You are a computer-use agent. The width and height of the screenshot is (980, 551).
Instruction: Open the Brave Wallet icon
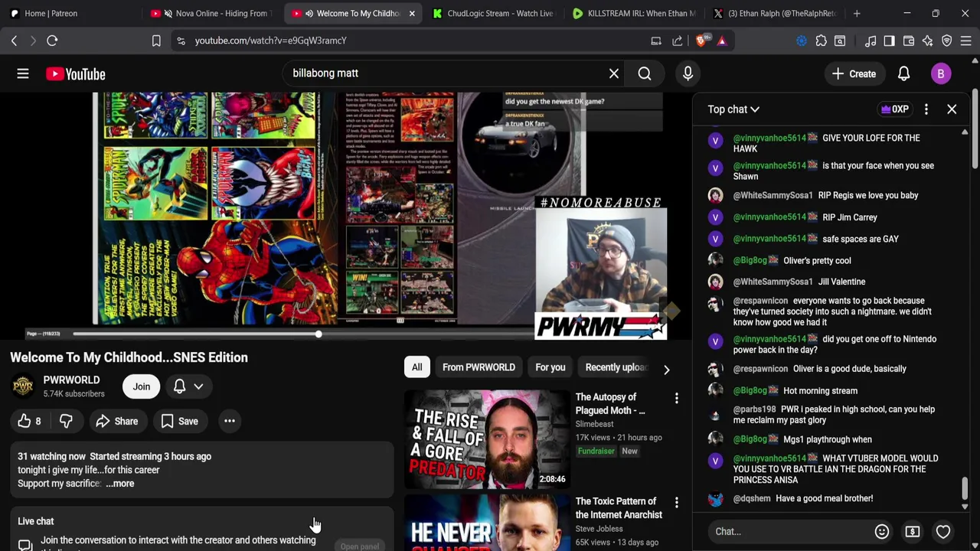[909, 41]
